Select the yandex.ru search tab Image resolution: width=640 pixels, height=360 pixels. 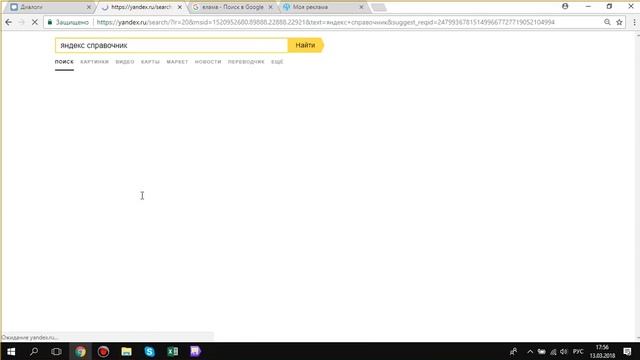pyautogui.click(x=141, y=7)
